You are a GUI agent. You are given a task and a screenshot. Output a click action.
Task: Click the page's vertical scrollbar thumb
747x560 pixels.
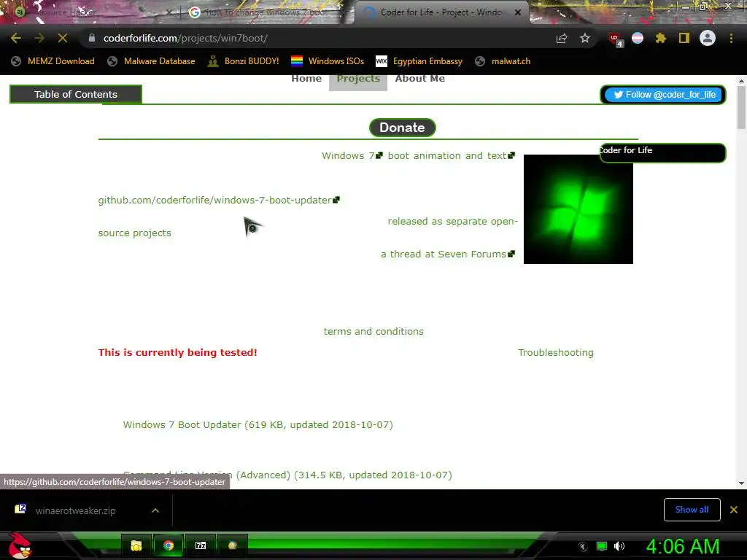pyautogui.click(x=741, y=108)
